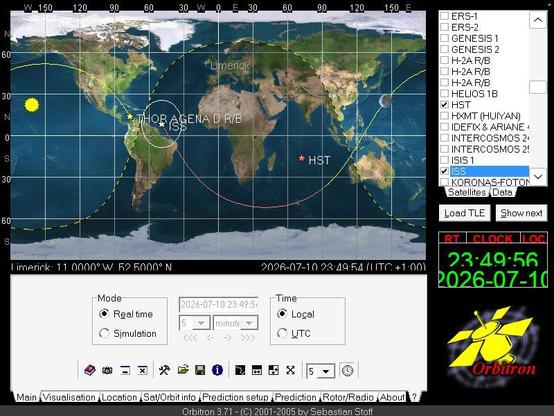
Task: Check the GENESIS 1 satellite checkbox
Action: click(x=444, y=38)
